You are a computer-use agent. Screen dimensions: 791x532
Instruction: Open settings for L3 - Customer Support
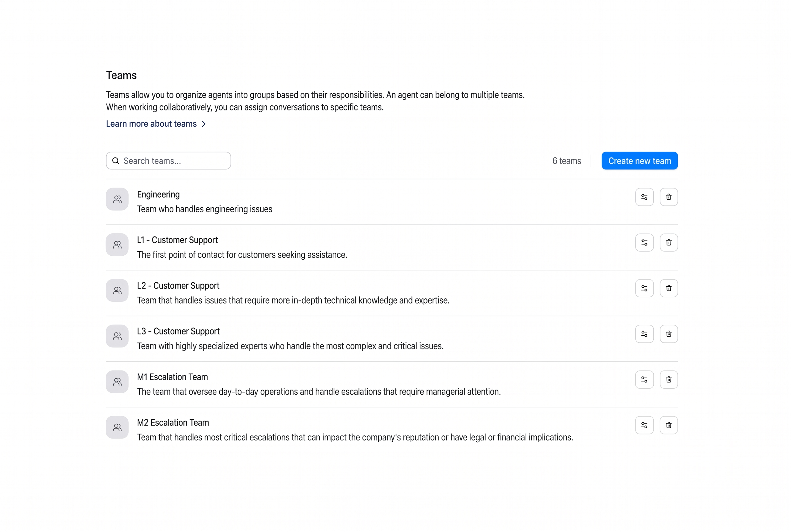(x=644, y=333)
